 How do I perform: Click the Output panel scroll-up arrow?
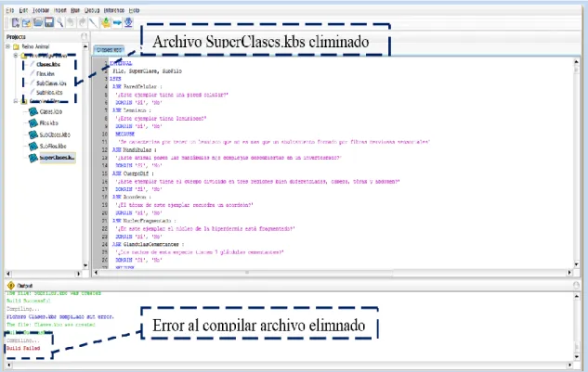pyautogui.click(x=577, y=296)
